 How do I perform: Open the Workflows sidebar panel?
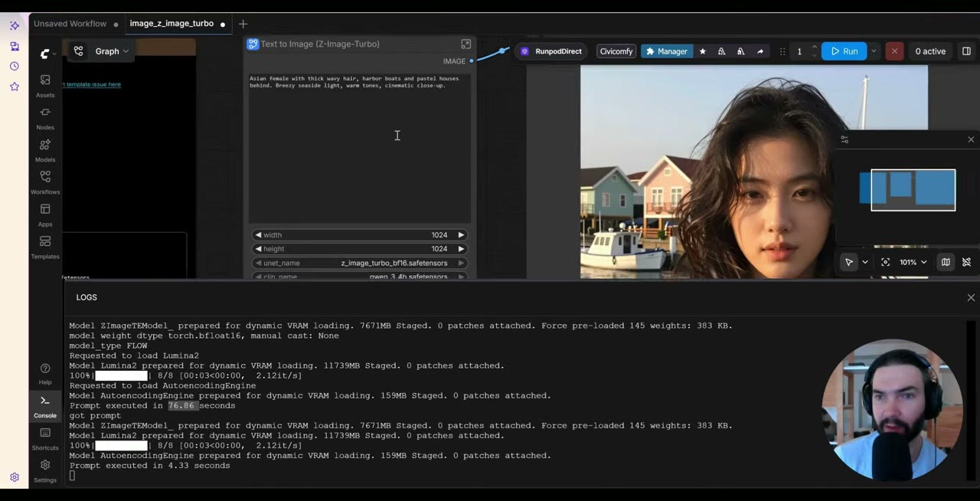pos(45,182)
